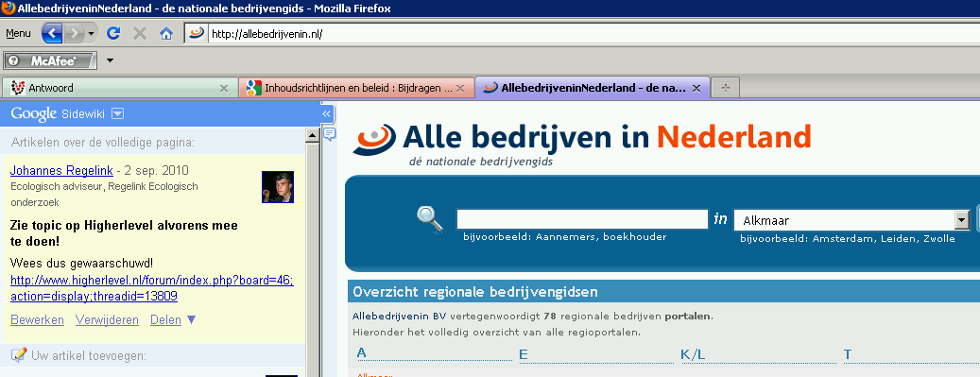The height and width of the screenshot is (377, 980).
Task: Collapse the Sidewiki sidebar with double chevron
Action: coord(326,113)
